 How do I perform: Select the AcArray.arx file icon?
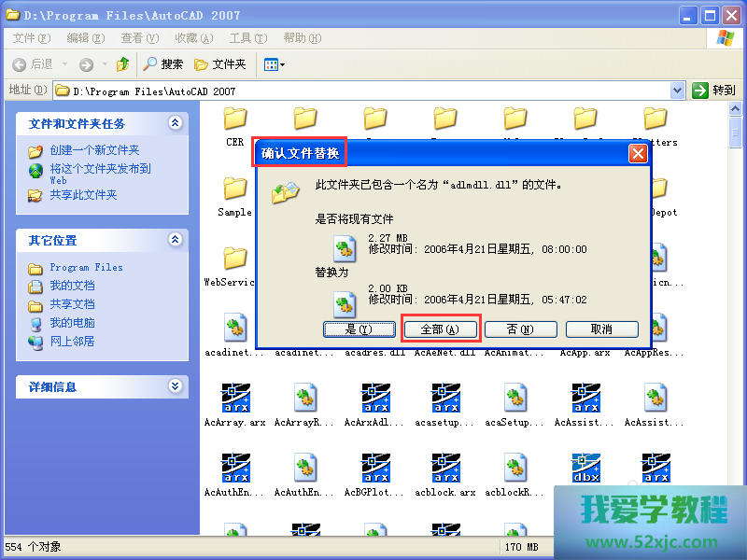coord(234,399)
